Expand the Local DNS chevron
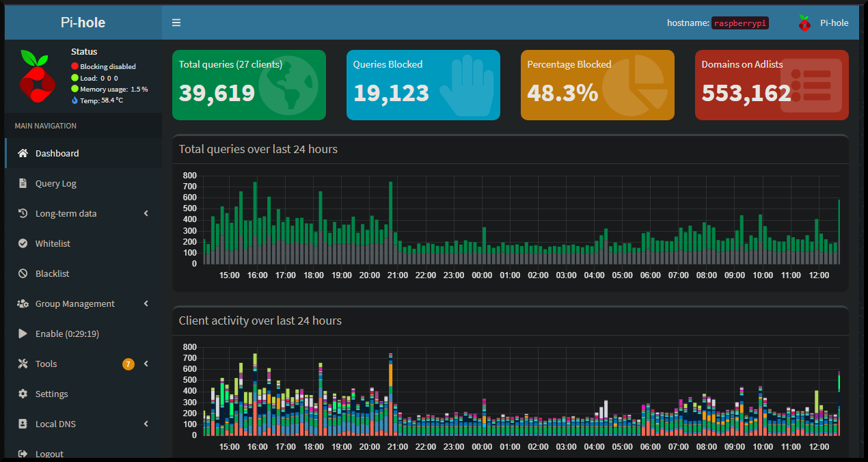Screen dimensions: 868x462 [146, 424]
